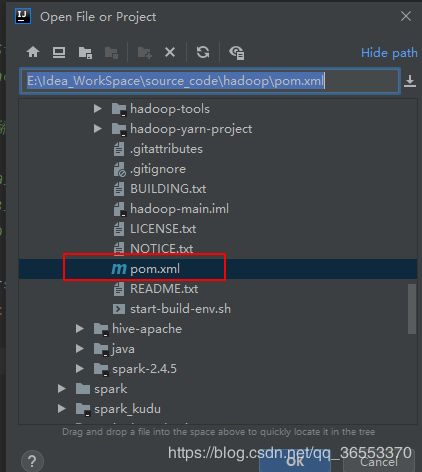Select the spark folder icon
This screenshot has width=422, height=472.
click(83, 389)
